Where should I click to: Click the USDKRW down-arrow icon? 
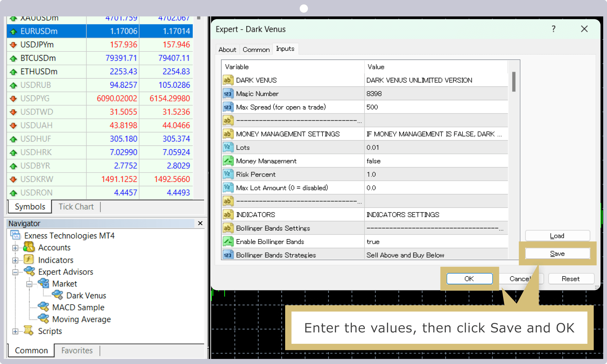[13, 179]
